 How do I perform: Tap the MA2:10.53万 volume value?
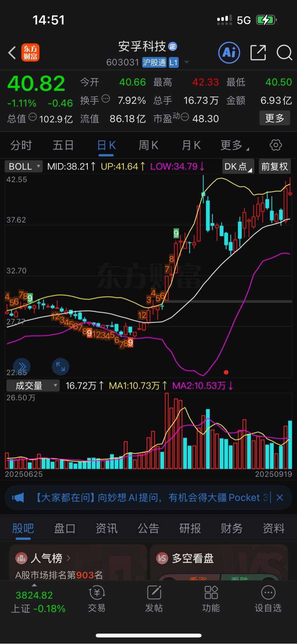[203, 386]
